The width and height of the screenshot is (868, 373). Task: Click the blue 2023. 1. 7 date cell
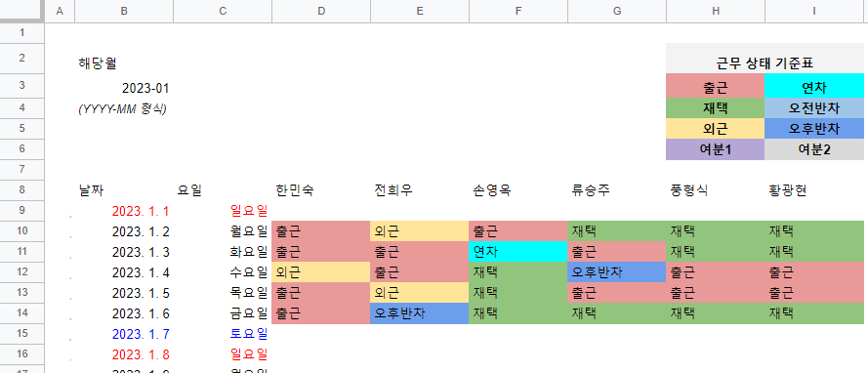(x=124, y=334)
